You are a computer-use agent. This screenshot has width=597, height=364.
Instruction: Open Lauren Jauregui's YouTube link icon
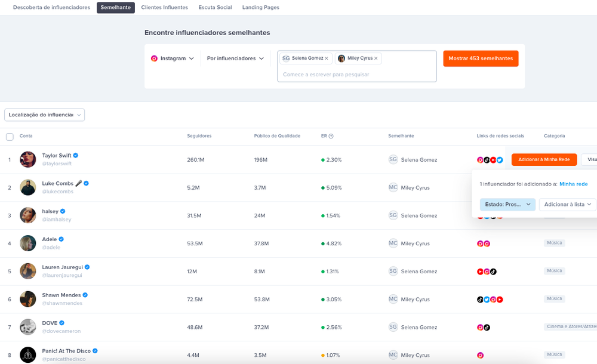click(x=480, y=272)
